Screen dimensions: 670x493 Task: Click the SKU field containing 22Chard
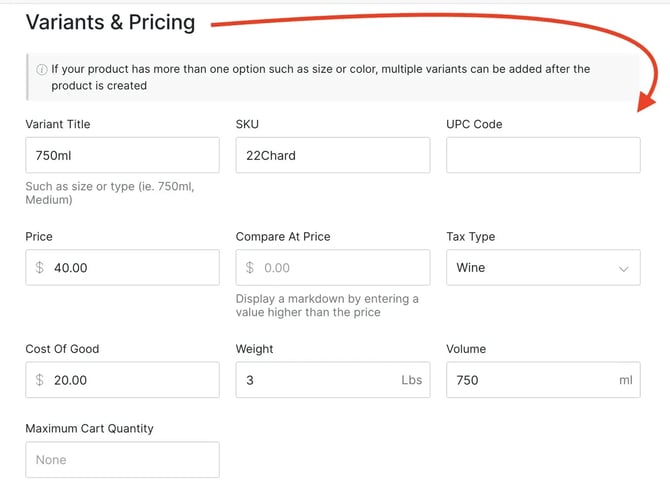coord(332,156)
